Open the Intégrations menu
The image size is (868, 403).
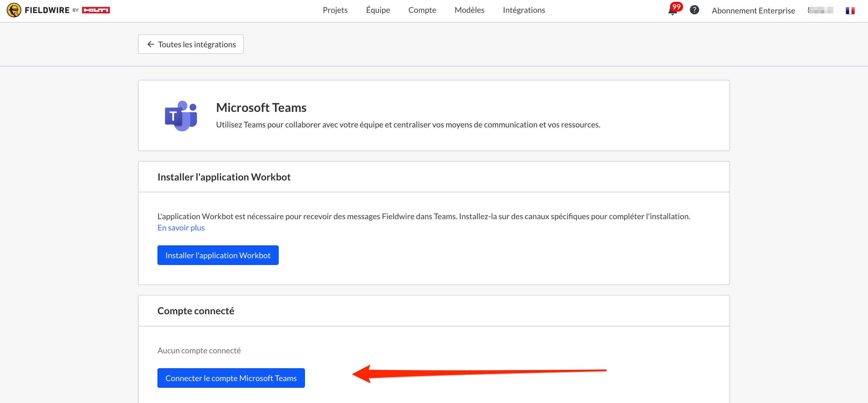[x=524, y=10]
